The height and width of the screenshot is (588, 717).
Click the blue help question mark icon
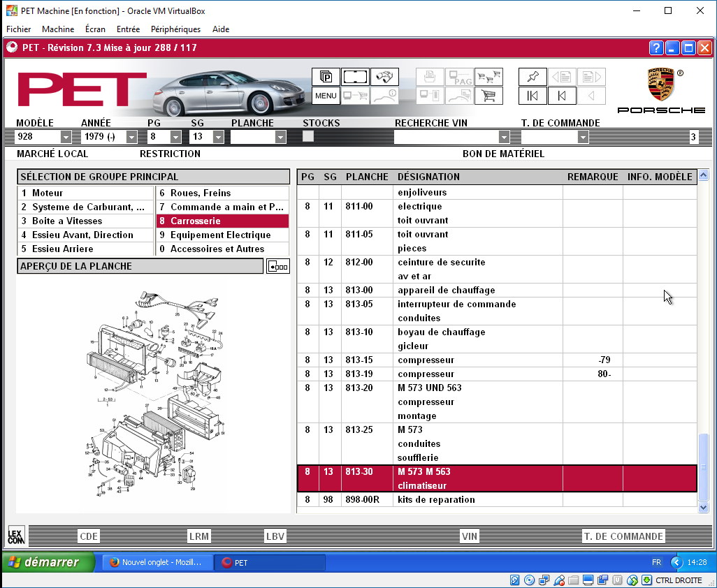click(656, 47)
